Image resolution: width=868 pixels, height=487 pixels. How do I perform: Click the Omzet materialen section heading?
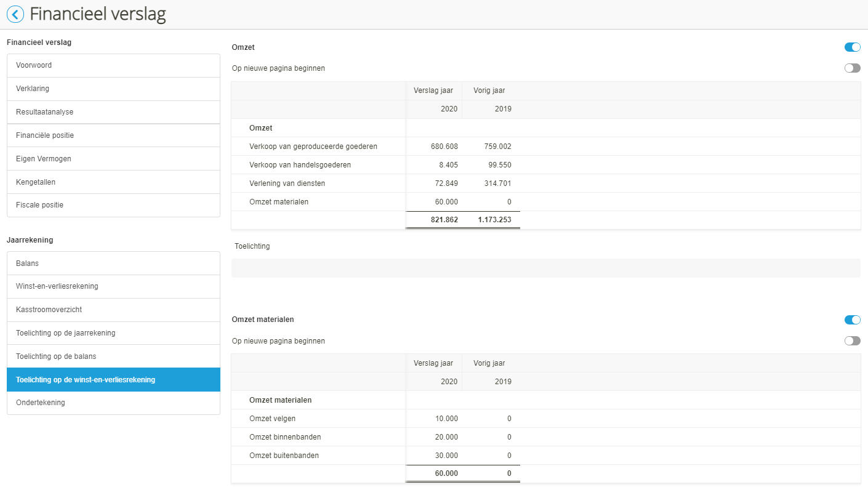(263, 320)
